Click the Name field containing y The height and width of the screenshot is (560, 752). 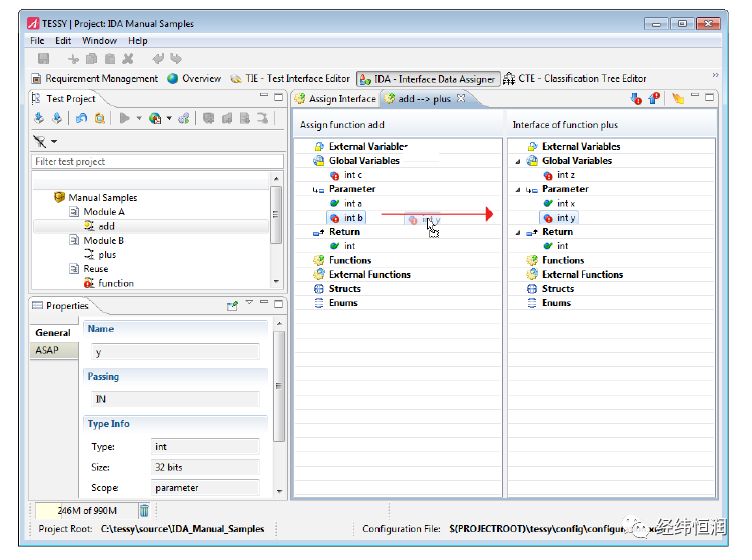pyautogui.click(x=175, y=352)
